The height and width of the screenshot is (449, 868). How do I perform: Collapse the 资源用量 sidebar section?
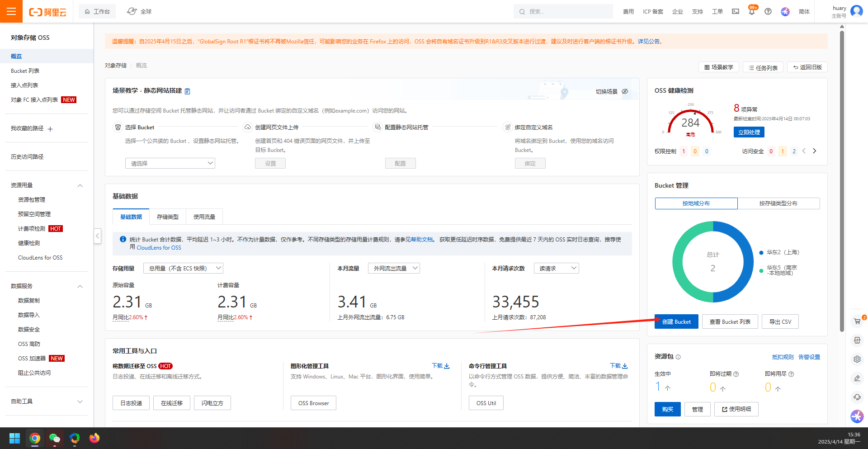80,185
